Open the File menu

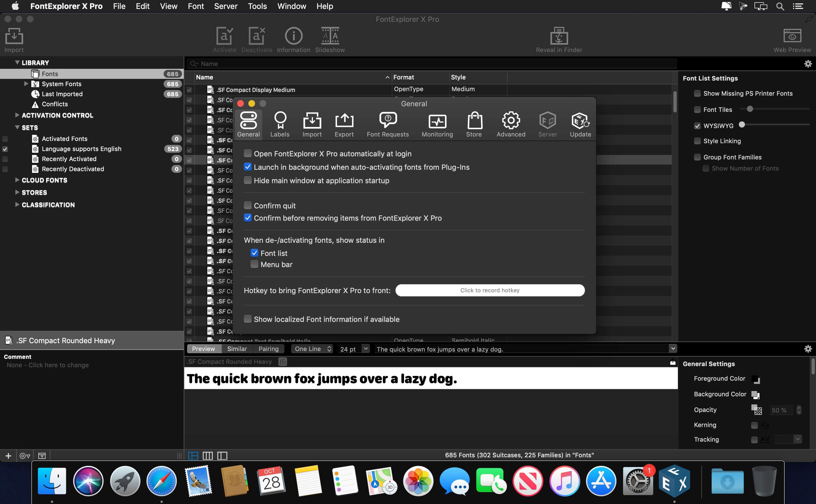click(x=119, y=6)
